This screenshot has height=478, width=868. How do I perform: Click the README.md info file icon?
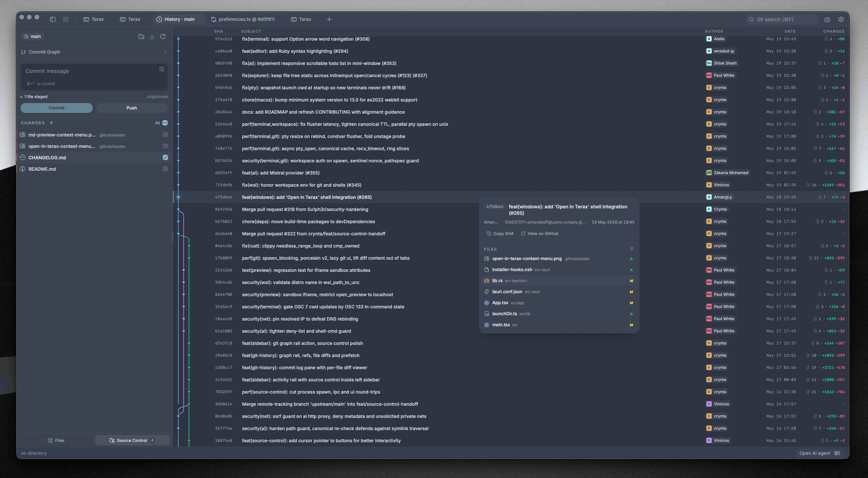pyautogui.click(x=23, y=169)
